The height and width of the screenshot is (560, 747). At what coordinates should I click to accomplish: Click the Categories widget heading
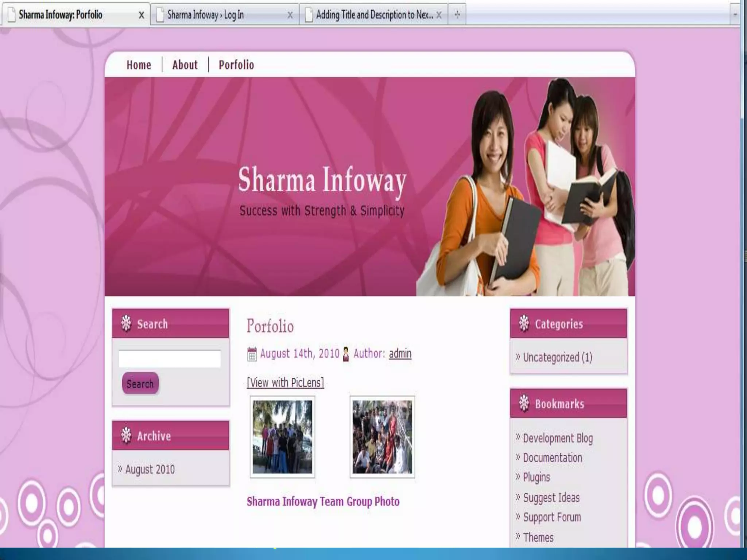pos(559,324)
